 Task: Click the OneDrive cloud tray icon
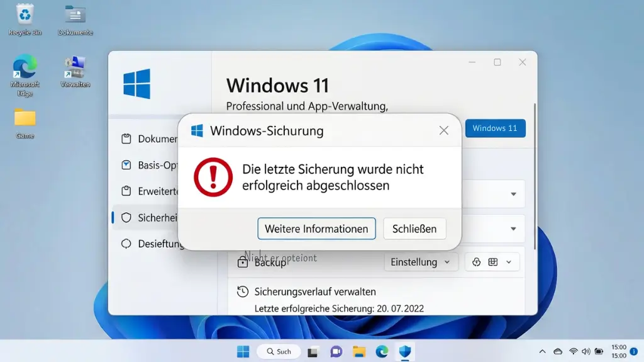(x=558, y=352)
